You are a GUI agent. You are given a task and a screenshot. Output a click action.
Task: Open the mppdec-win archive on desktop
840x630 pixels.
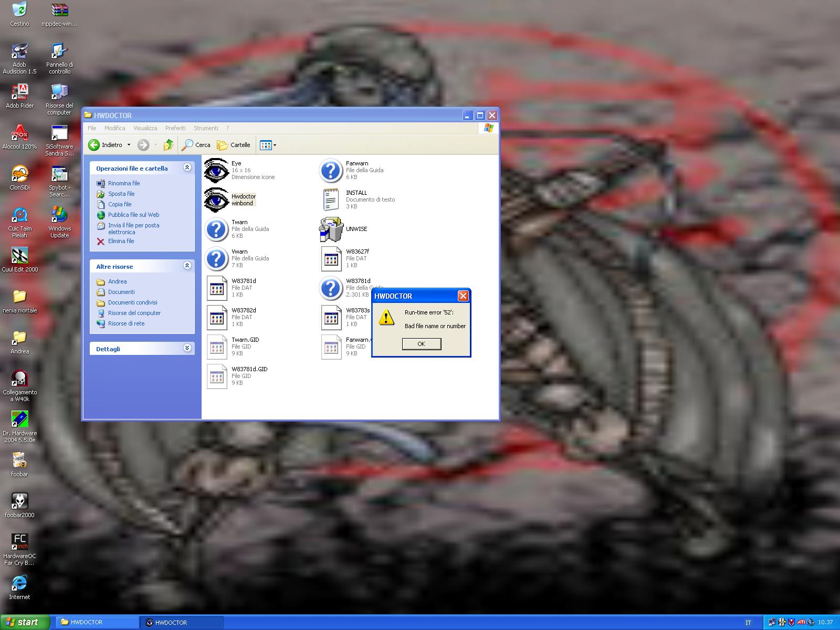(59, 14)
